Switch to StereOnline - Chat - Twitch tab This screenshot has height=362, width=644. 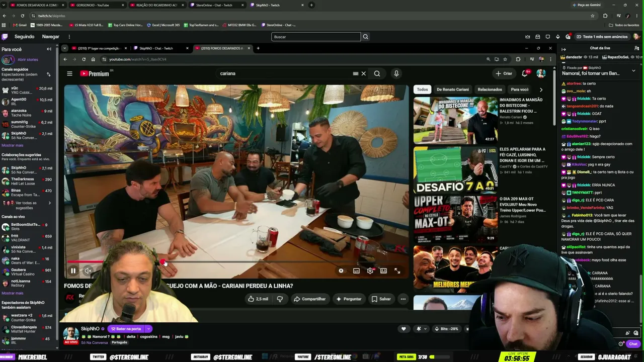click(216, 5)
